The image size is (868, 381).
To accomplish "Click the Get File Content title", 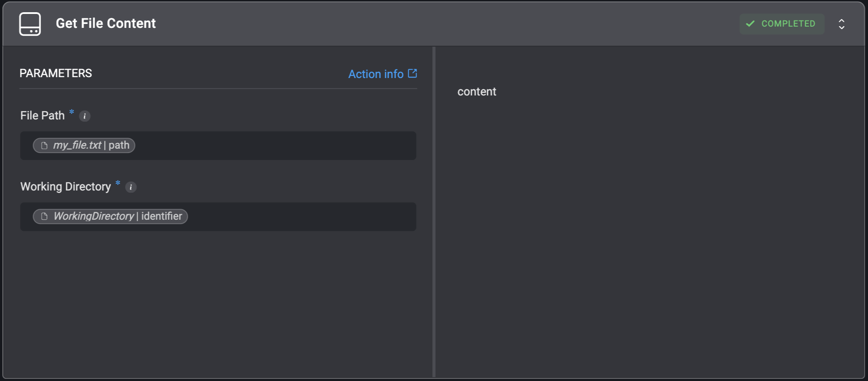I will click(105, 24).
